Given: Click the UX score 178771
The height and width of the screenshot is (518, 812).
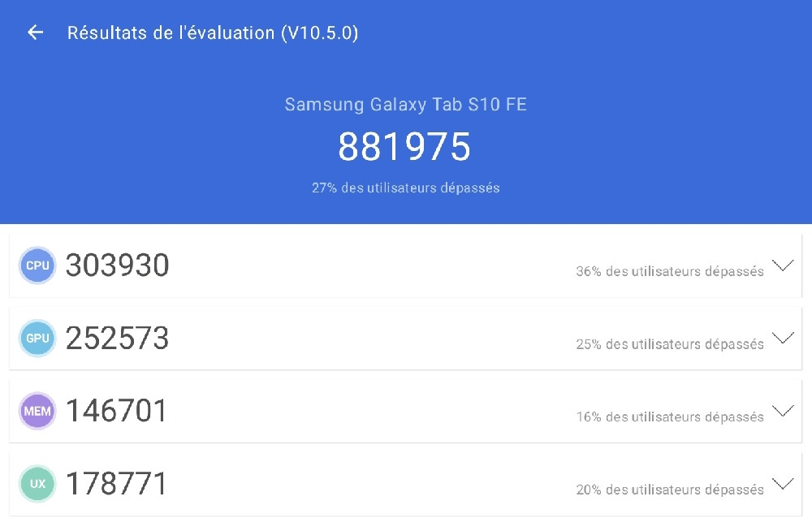Looking at the screenshot, I should (x=116, y=484).
